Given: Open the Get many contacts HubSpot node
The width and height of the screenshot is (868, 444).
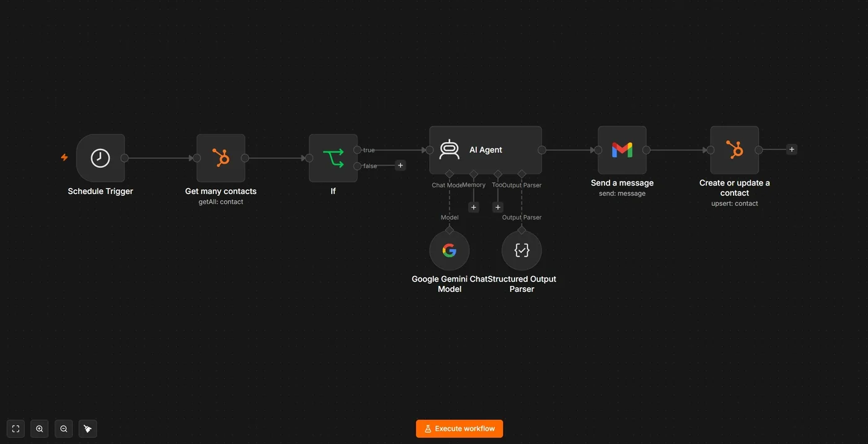Looking at the screenshot, I should pos(221,158).
